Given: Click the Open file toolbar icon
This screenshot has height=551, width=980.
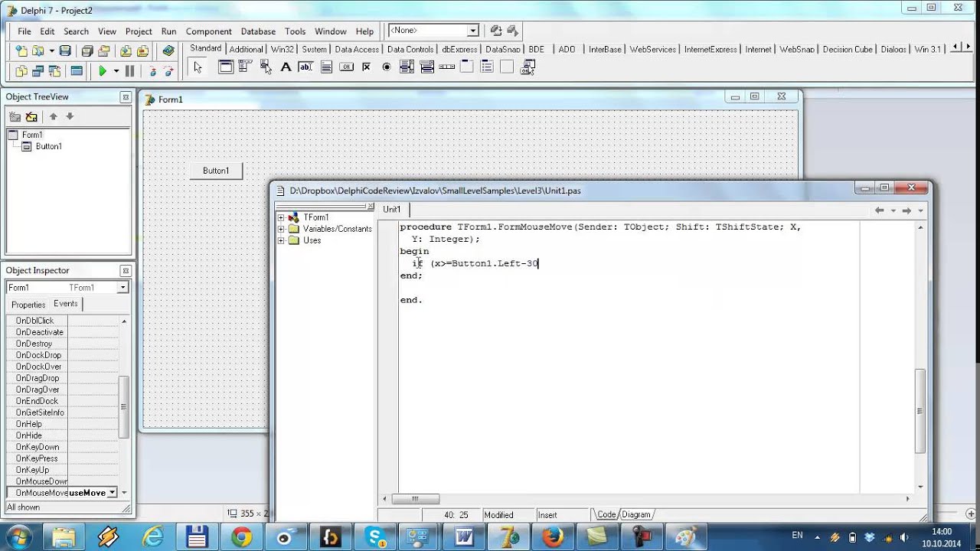Looking at the screenshot, I should pyautogui.click(x=38, y=51).
